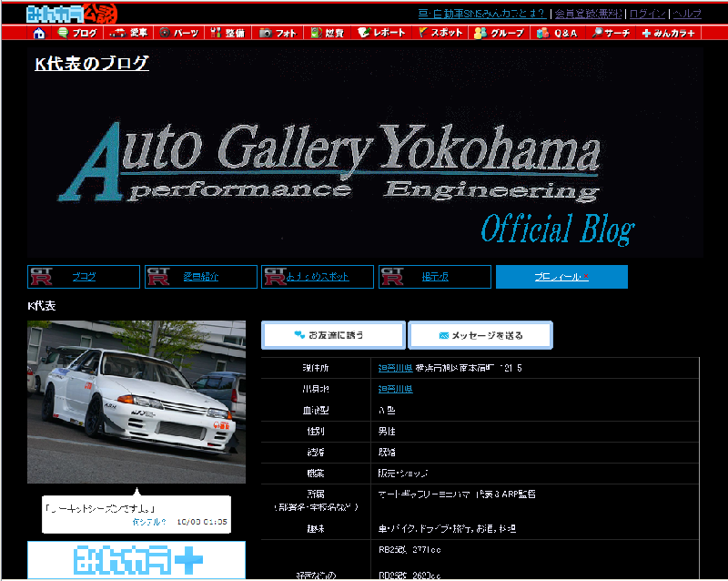Open the スポット menu in the red navigation bar
The width and height of the screenshot is (728, 581).
coord(440,33)
